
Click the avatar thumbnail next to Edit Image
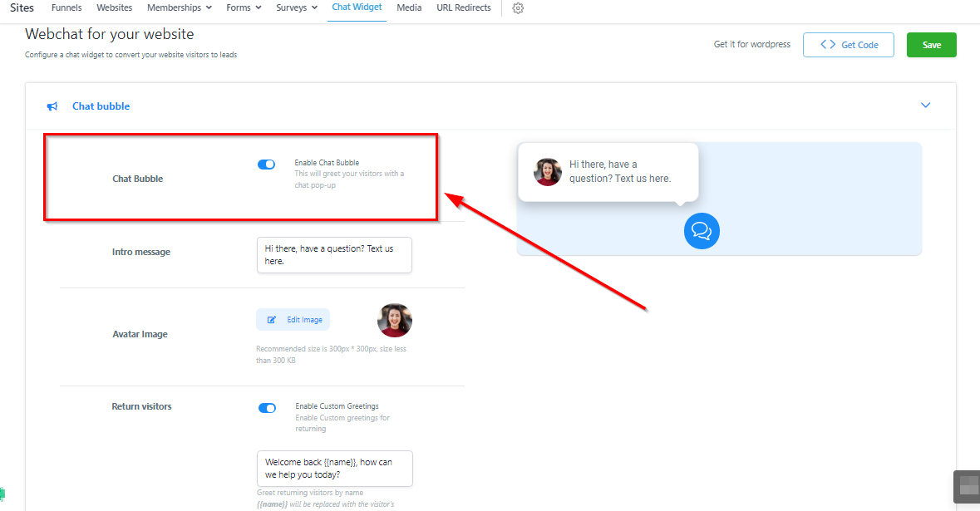[395, 320]
